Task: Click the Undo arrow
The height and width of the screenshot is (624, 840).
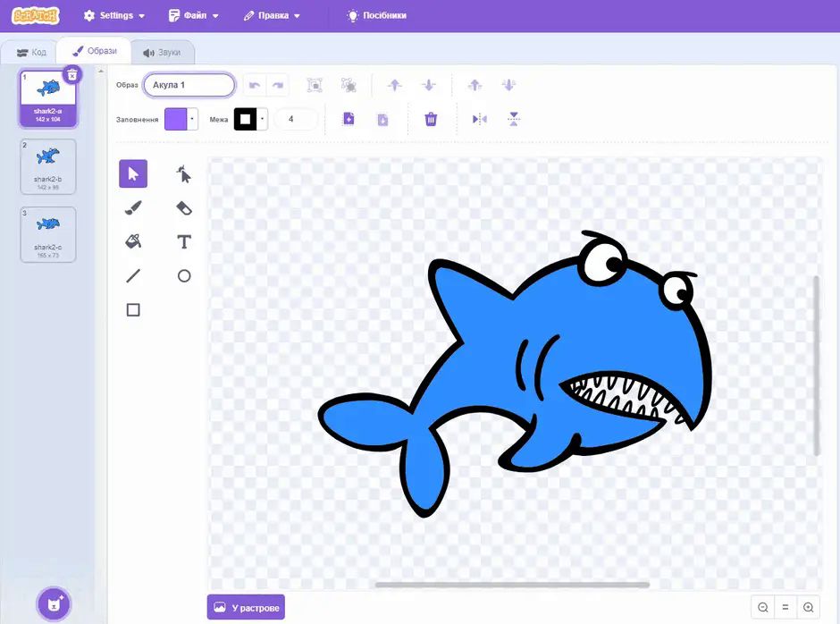Action: click(x=255, y=85)
